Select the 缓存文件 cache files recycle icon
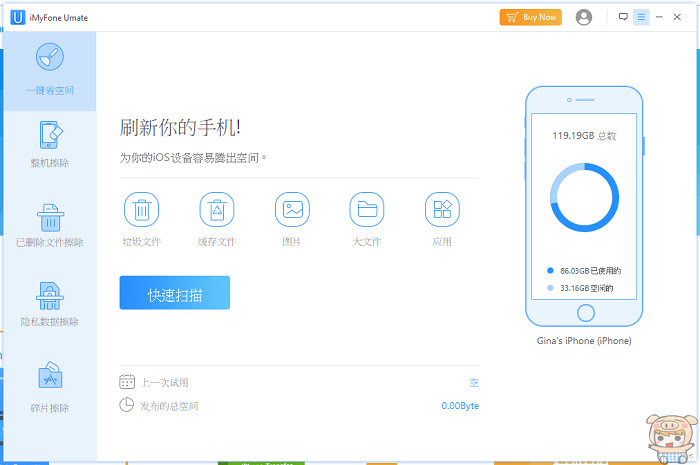The width and height of the screenshot is (700, 465). point(217,209)
